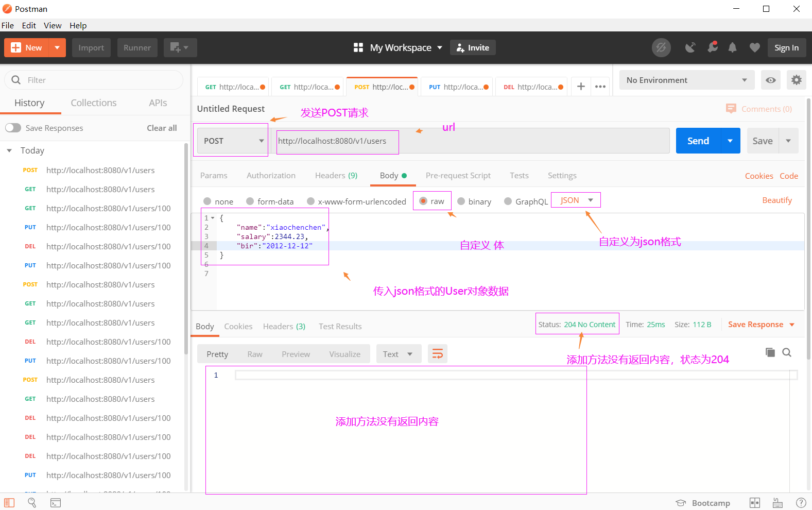Click the Sign In button
812x510 pixels.
click(x=786, y=47)
